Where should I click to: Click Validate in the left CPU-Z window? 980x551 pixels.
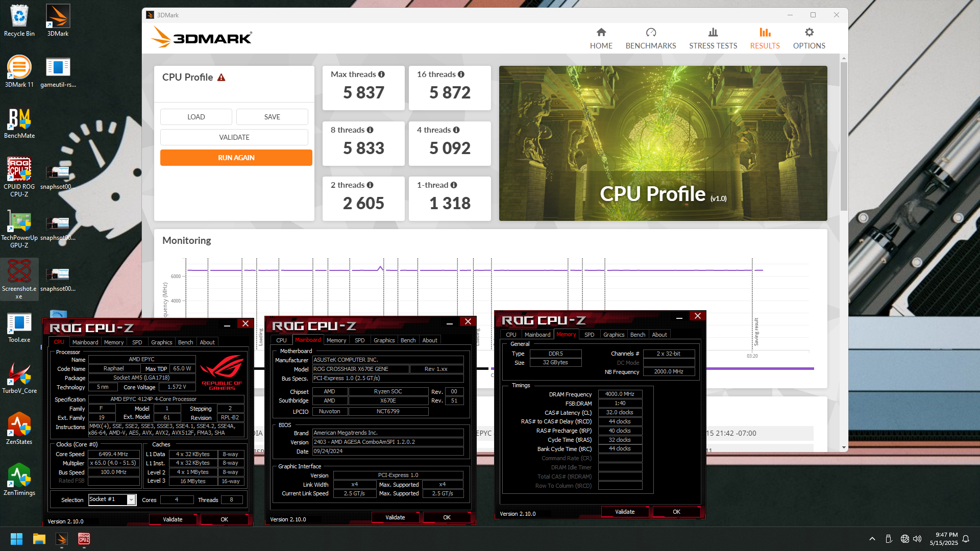click(173, 519)
